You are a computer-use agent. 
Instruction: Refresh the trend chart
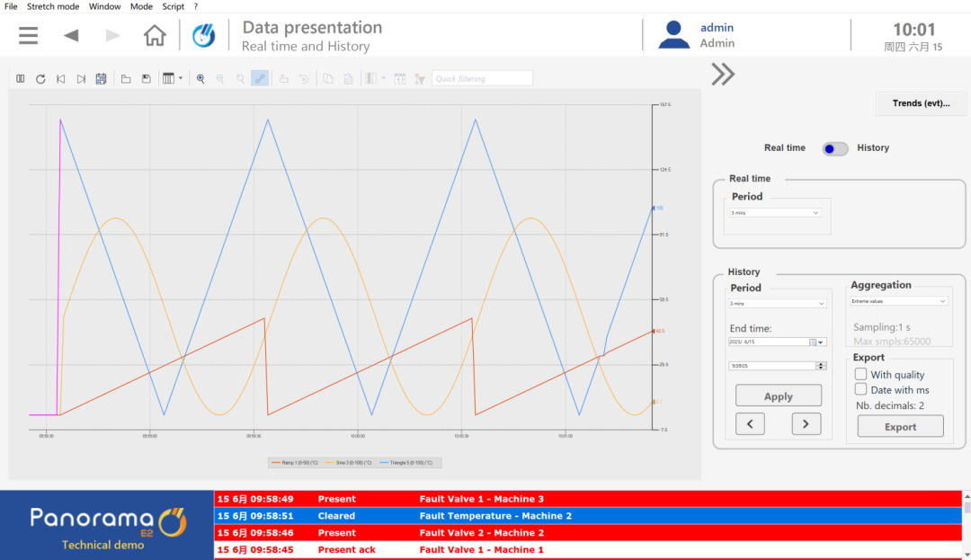(x=40, y=79)
